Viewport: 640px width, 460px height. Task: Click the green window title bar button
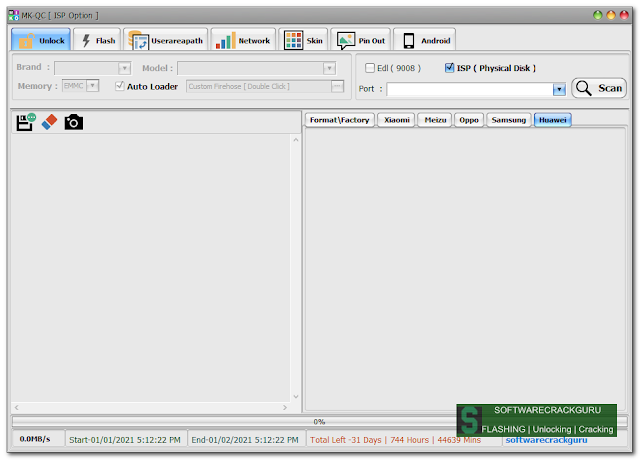pos(598,15)
